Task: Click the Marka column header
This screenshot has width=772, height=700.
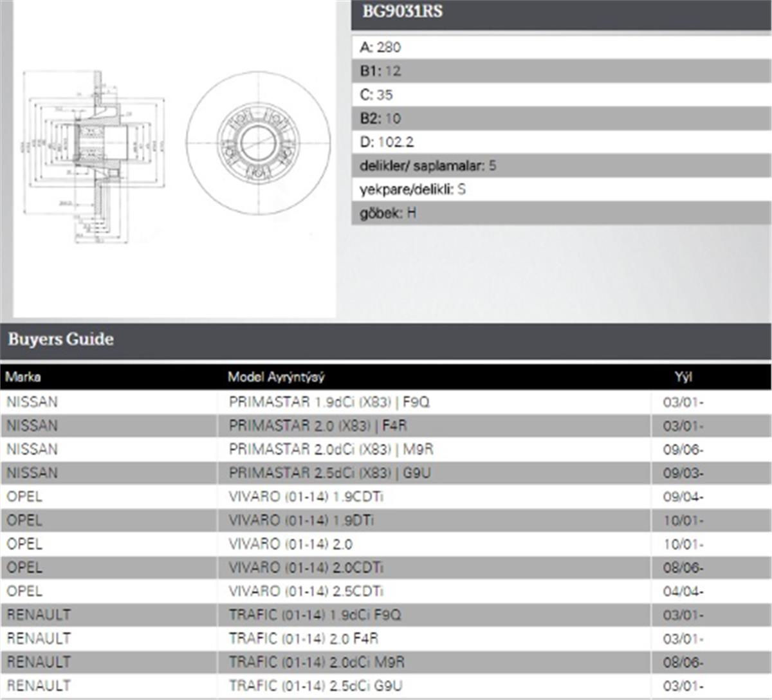Action: click(23, 377)
